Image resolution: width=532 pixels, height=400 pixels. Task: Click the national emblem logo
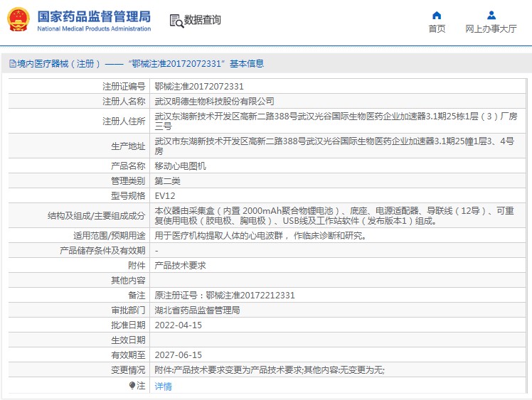tap(18, 20)
